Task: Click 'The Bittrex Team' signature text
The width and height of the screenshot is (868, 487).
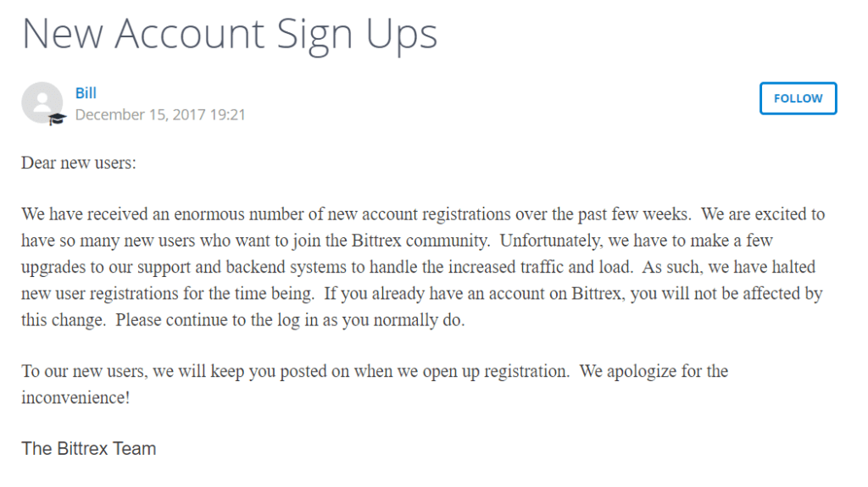Action: click(x=88, y=449)
